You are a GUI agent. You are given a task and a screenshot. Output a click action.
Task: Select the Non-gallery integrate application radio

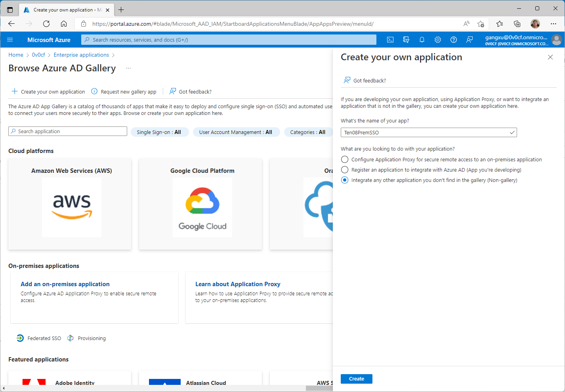tap(345, 180)
